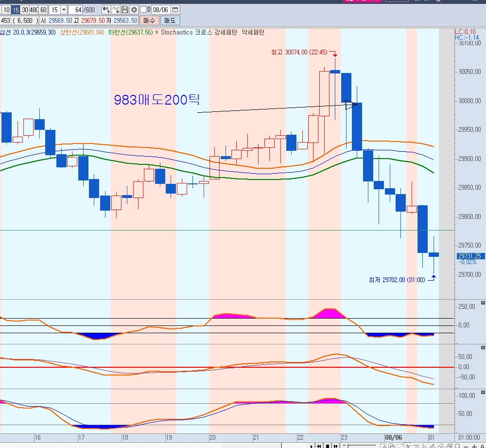Open chart settings gear icon

[134, 10]
